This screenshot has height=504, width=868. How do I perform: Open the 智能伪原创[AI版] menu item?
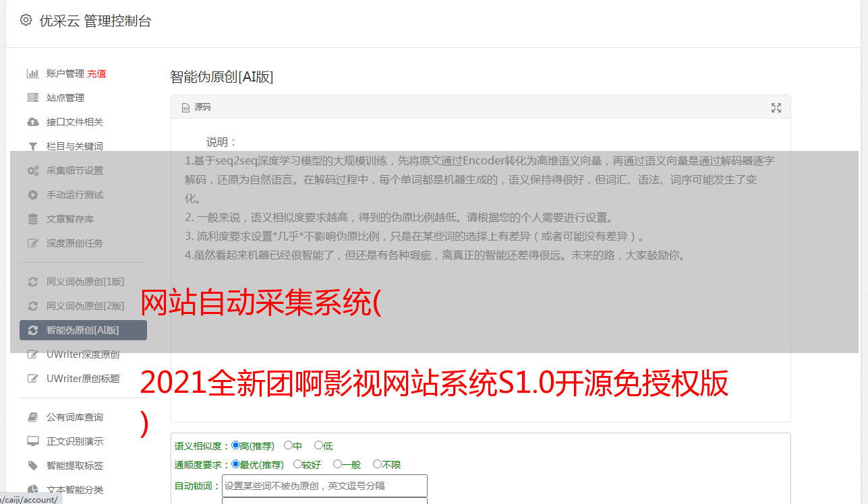83,330
